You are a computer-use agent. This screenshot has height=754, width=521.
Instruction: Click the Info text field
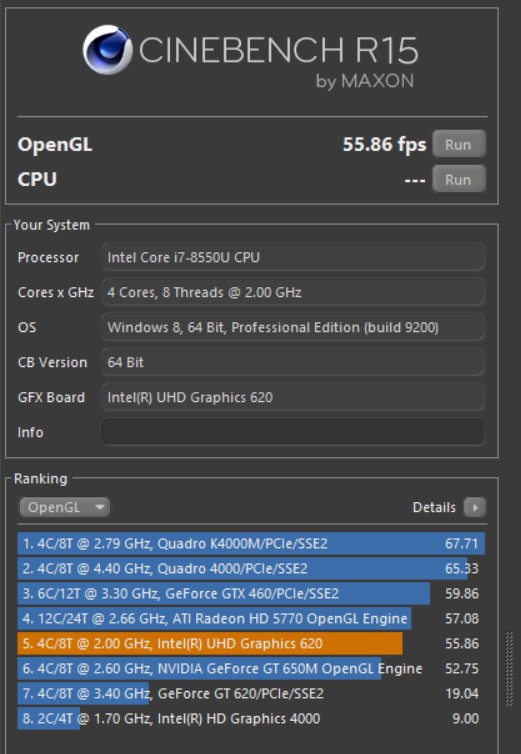(293, 432)
